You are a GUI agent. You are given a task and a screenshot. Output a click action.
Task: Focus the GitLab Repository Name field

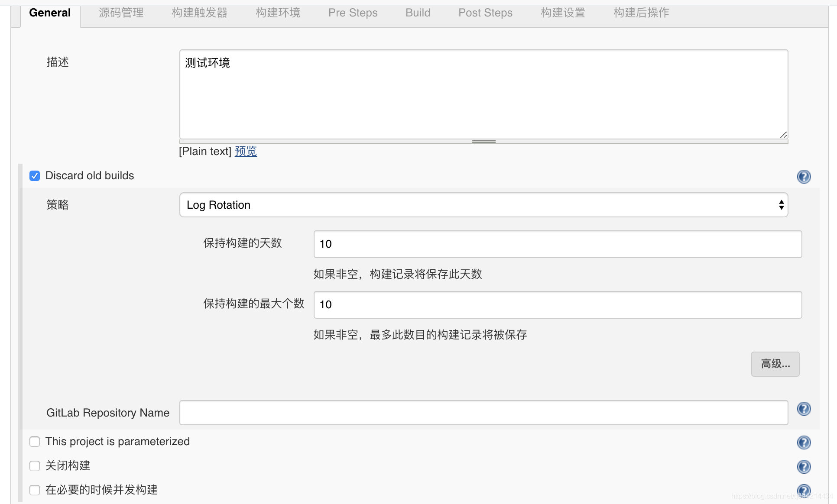(484, 413)
